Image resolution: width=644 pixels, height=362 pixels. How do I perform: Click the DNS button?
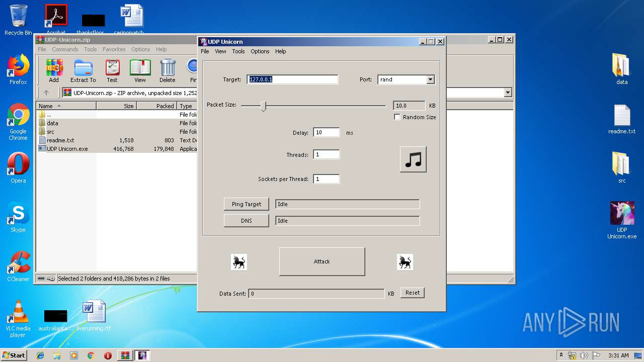(247, 221)
